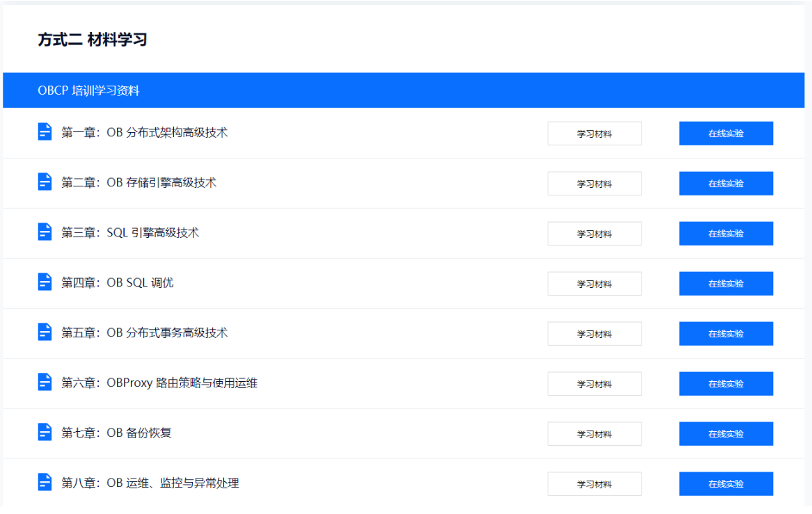Screen dimensions: 812x514
Task: Open 学习材料 for 第八章 OB 运维章节
Action: pyautogui.click(x=594, y=483)
